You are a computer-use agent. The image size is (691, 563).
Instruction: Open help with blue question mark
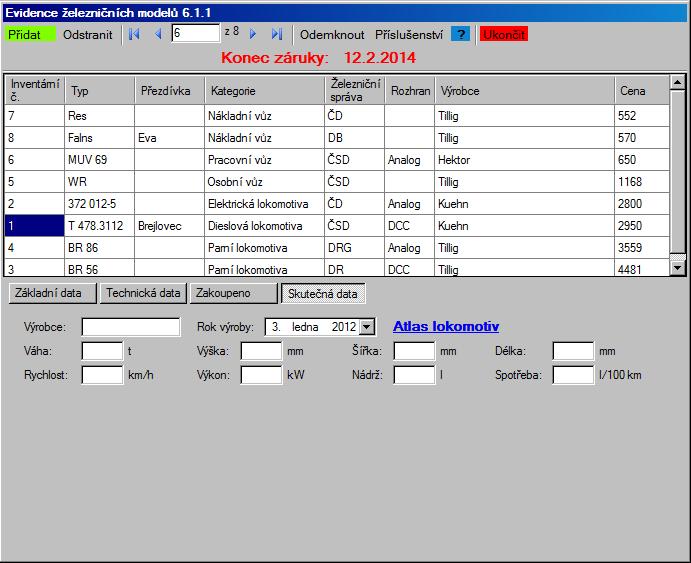(x=461, y=34)
